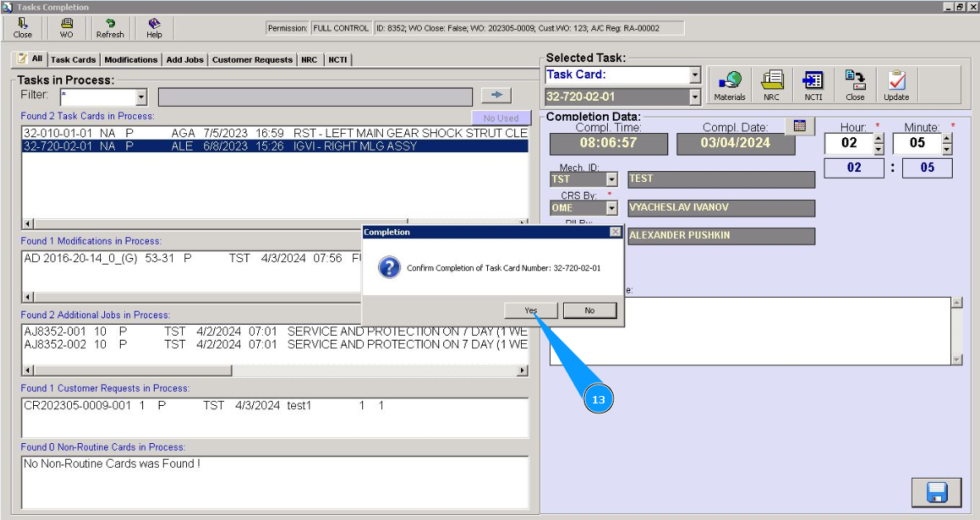Click the VYACHESLAV IVANOV name field
The width and height of the screenshot is (980, 520).
[x=721, y=208]
